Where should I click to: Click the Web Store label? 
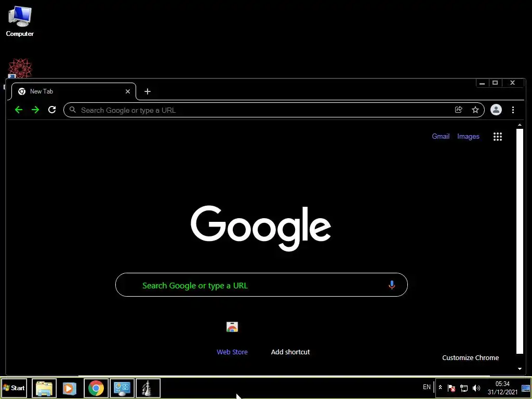pyautogui.click(x=232, y=352)
